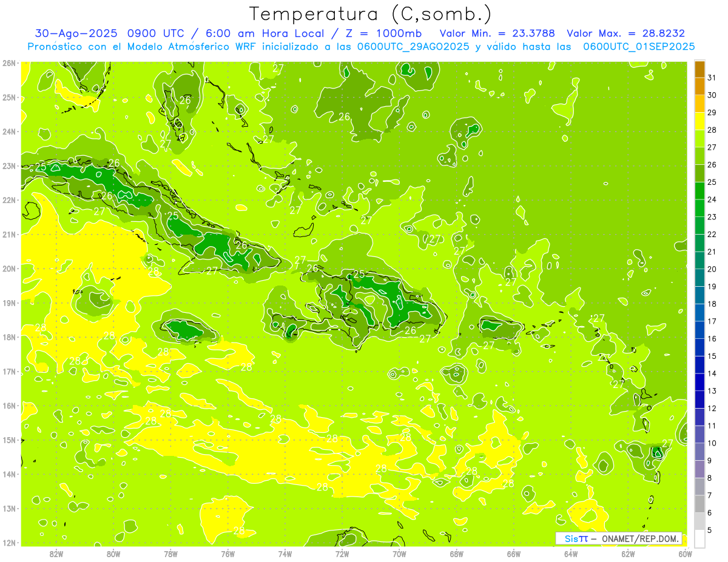Click the color scale value "15"

click(x=712, y=356)
